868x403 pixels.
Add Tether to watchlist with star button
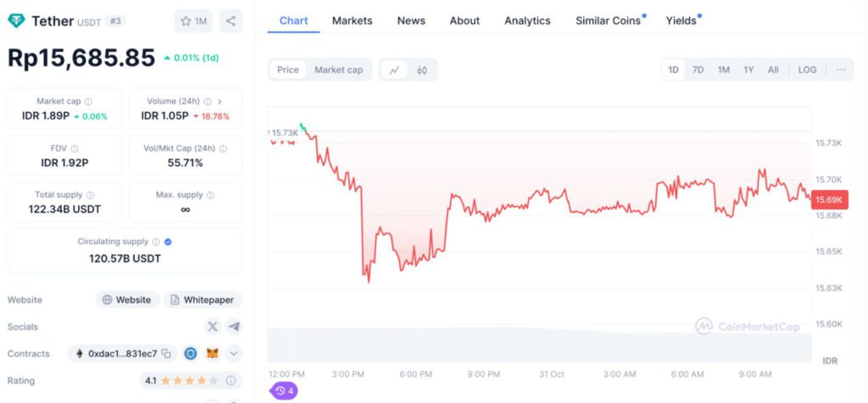(x=193, y=21)
